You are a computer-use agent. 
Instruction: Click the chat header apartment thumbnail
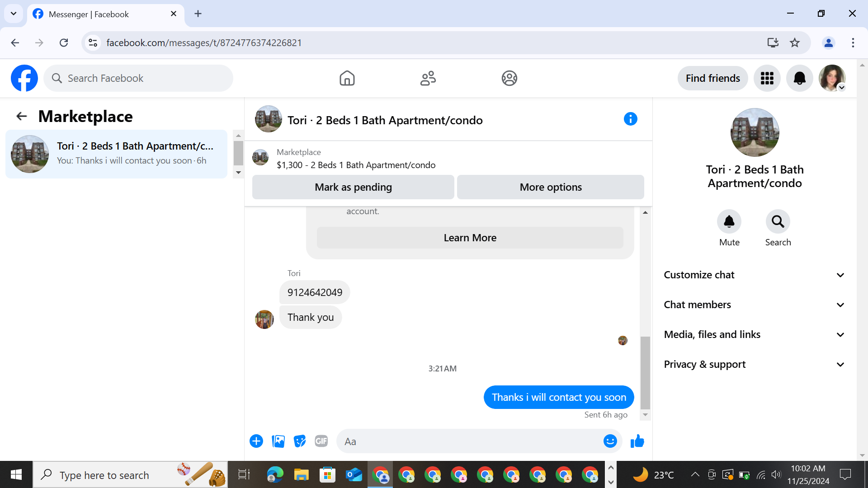pos(269,119)
